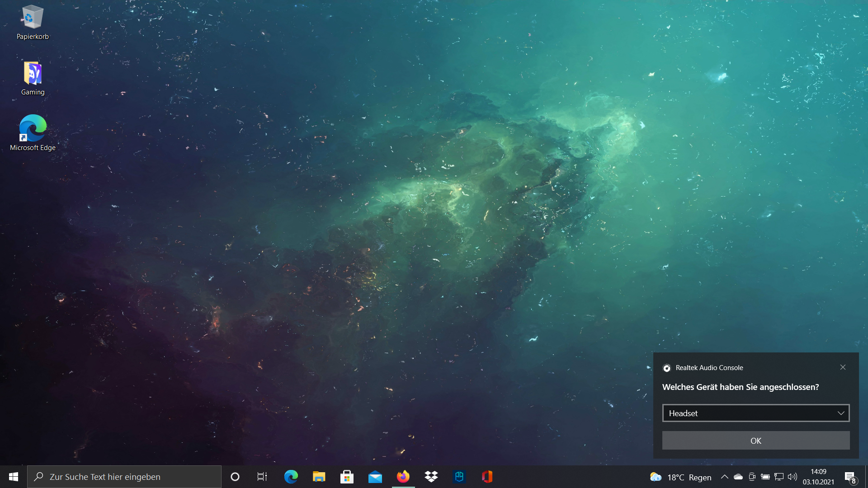Open Microsoft Edge from the taskbar
Viewport: 868px width, 488px height.
tap(291, 477)
